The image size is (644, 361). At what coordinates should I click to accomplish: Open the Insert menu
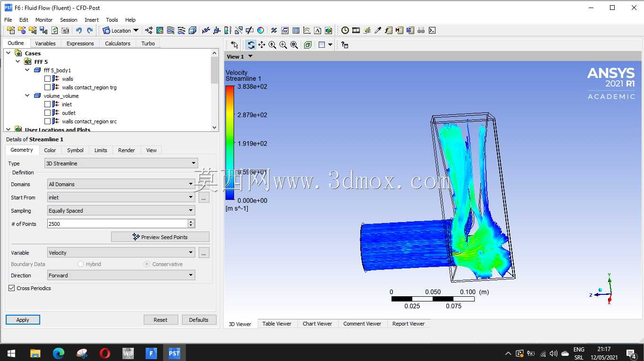coord(92,20)
